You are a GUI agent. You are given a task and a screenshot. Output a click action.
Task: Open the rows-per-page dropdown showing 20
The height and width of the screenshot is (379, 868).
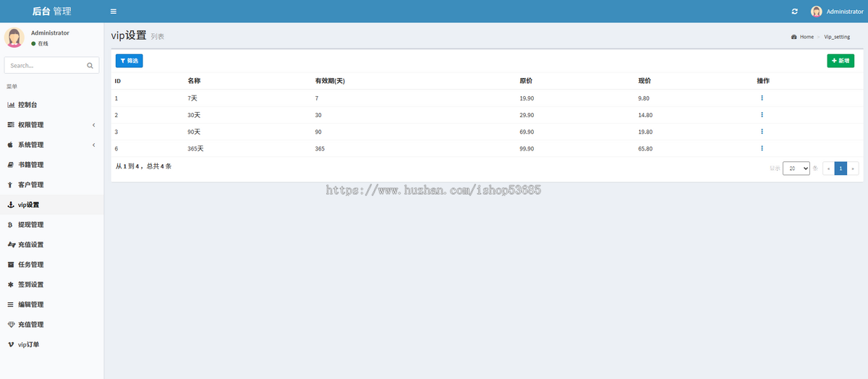pos(796,169)
